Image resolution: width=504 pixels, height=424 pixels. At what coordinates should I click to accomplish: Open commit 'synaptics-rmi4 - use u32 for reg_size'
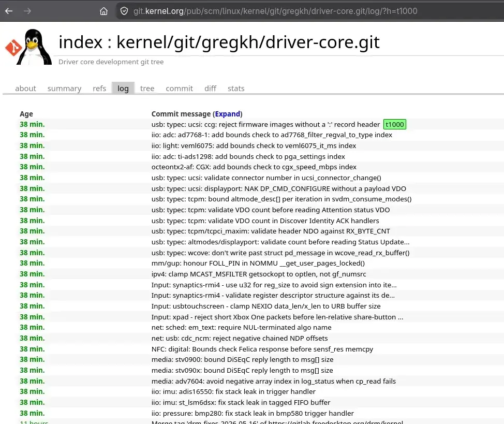274,285
